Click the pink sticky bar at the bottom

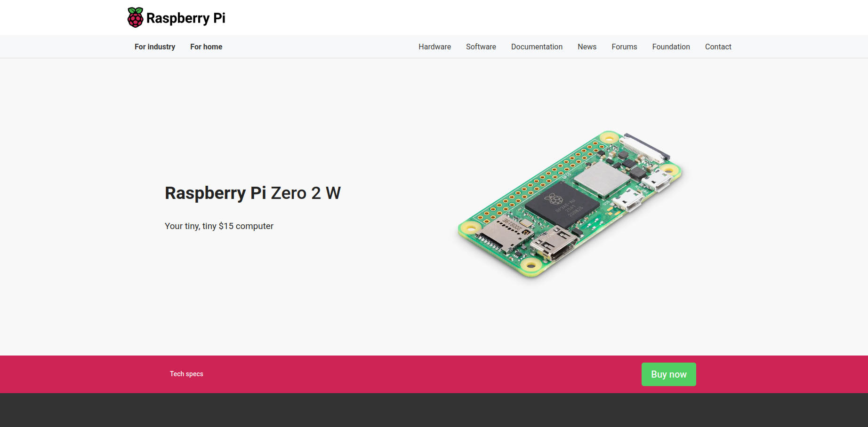[x=424, y=374]
